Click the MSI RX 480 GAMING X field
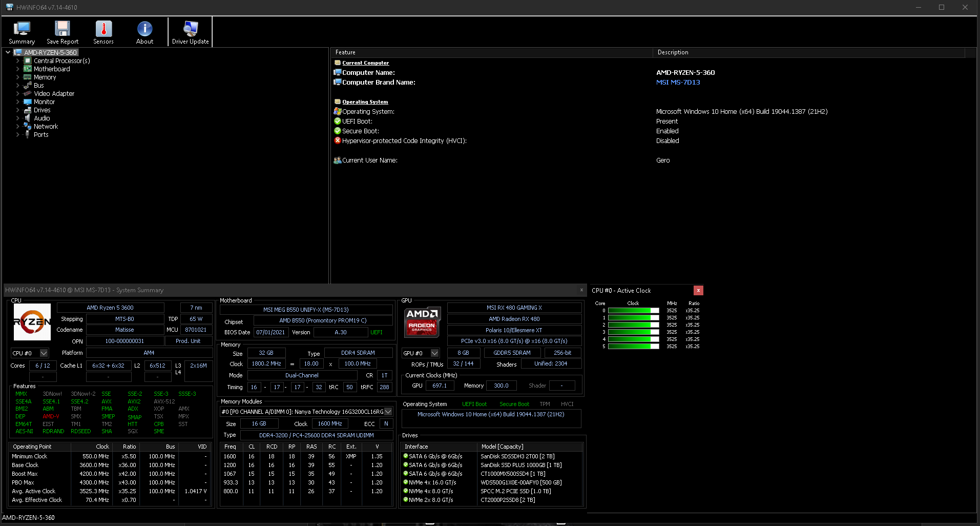Screen dimensions: 980x526 [x=514, y=308]
